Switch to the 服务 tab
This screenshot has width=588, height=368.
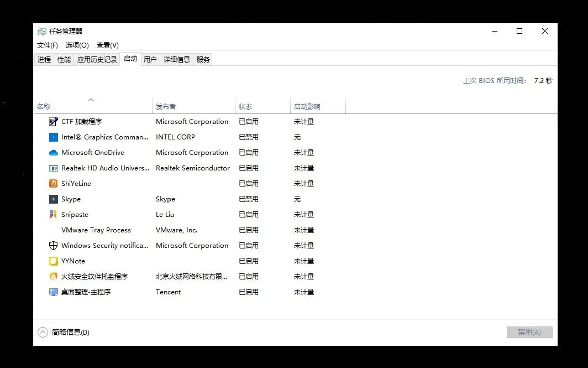[203, 59]
